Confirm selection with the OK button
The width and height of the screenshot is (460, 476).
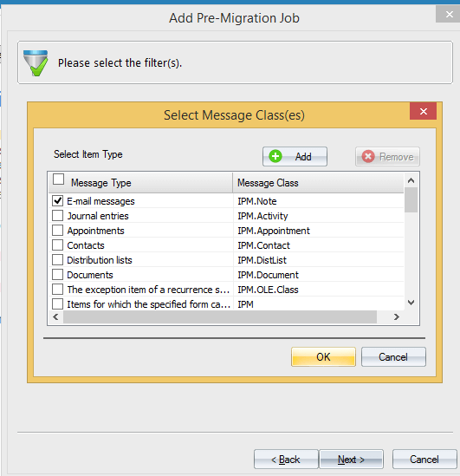pos(323,357)
